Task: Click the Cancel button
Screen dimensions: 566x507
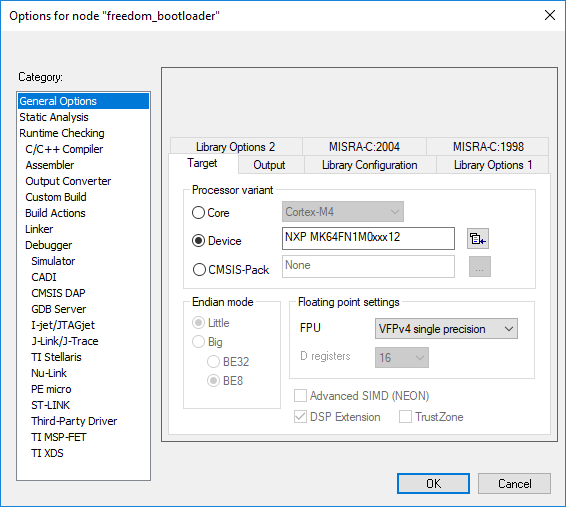Action: 514,483
